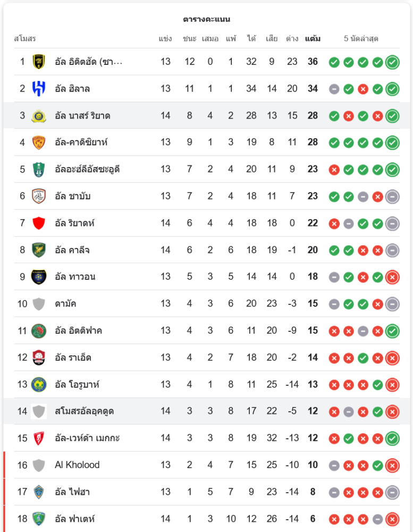Click อัล ทาวอน's latest match loss indicator

tap(392, 277)
